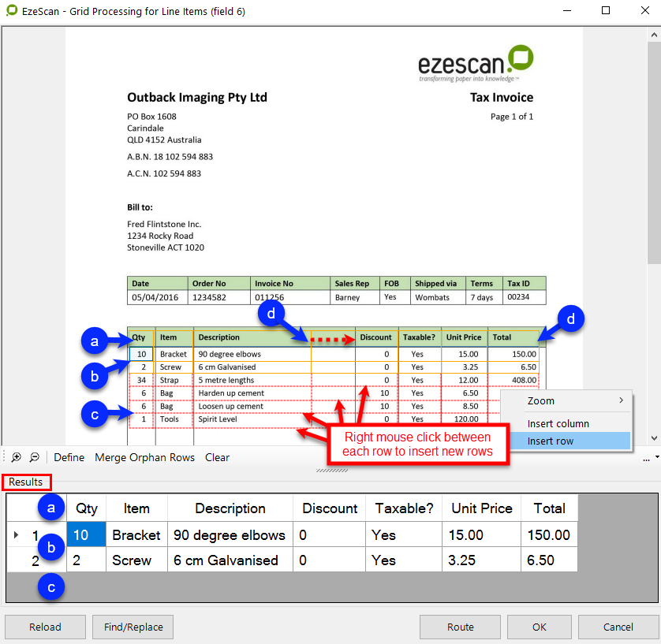Click the zoom in magnifier icon
661x644 pixels.
(x=16, y=457)
